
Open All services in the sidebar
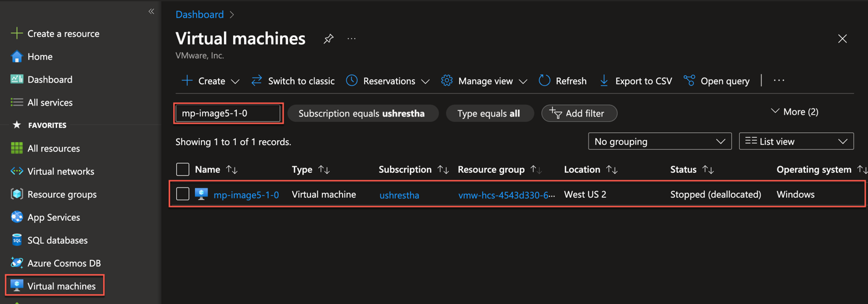50,103
